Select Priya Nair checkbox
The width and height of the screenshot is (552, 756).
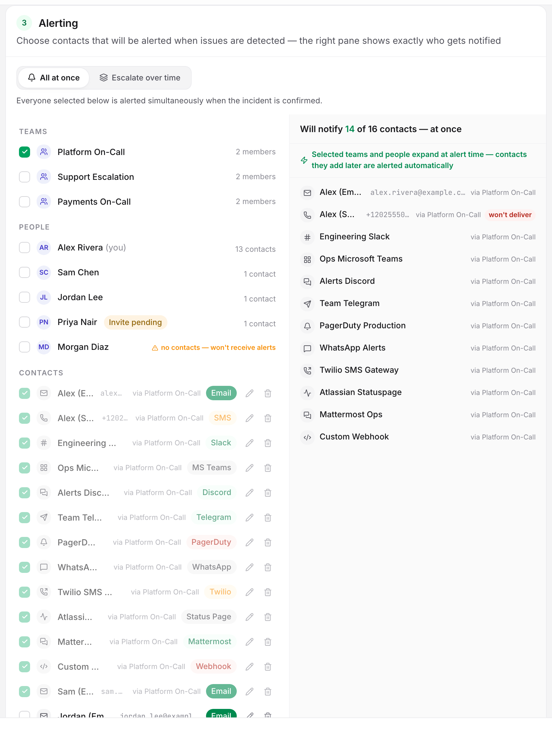click(x=25, y=322)
